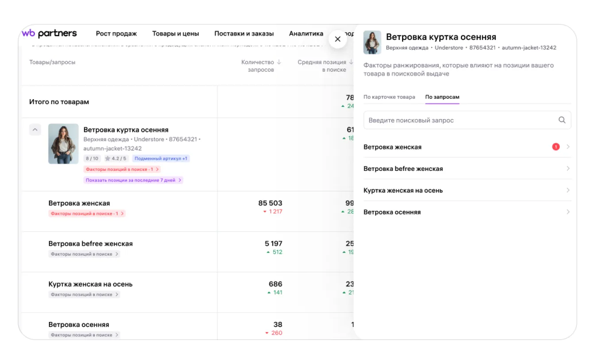595x364 pixels.
Task: Select the По запросам tab
Action: [x=442, y=97]
